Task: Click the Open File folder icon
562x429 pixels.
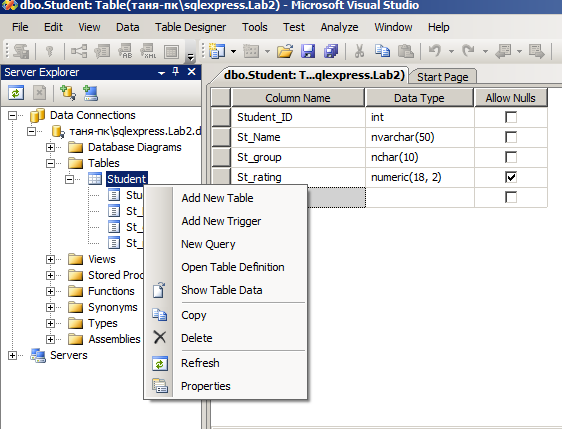Action: [285, 51]
